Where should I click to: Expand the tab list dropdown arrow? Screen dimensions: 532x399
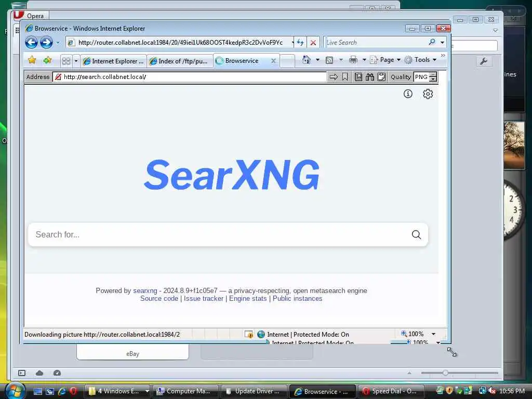pos(76,61)
